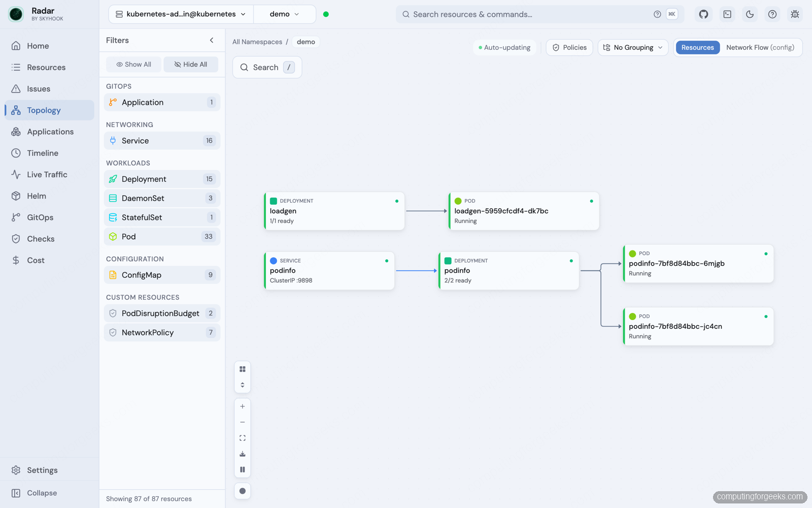Open the Policies button
This screenshot has height=508, width=812.
pyautogui.click(x=569, y=47)
